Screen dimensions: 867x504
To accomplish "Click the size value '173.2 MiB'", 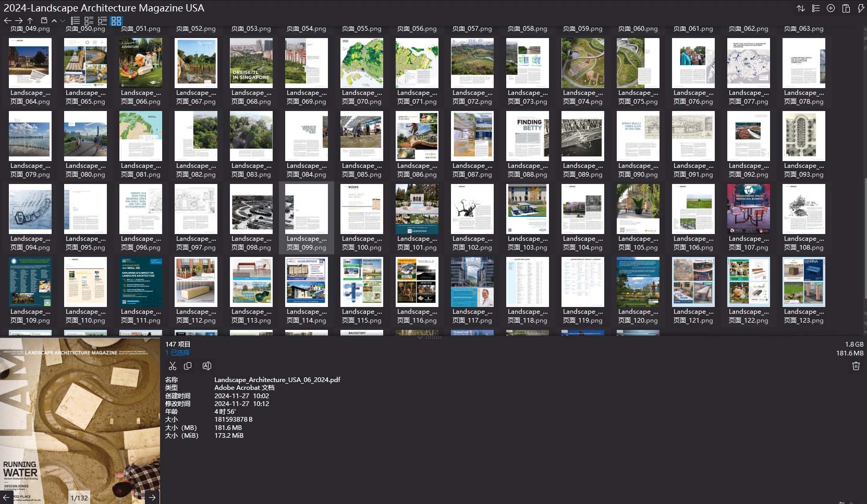I will [x=229, y=436].
